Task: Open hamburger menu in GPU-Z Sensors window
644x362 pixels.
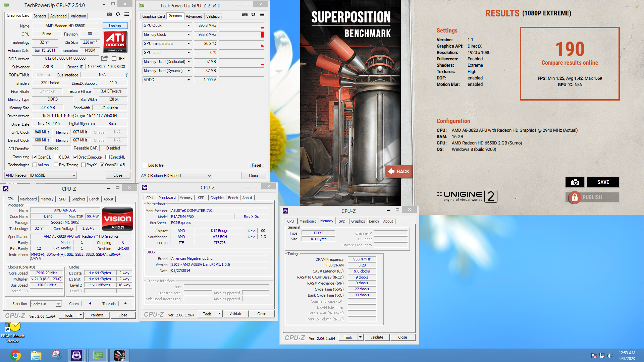Action: (262, 15)
